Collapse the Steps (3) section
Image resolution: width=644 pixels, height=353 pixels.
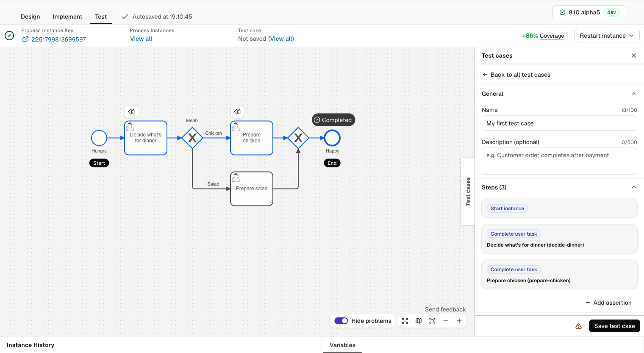634,187
